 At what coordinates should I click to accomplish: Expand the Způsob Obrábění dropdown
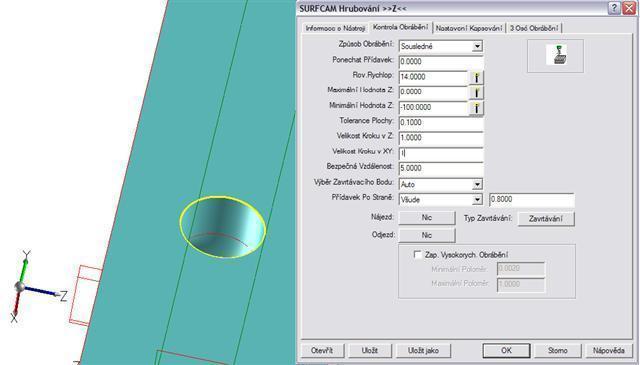tap(477, 46)
